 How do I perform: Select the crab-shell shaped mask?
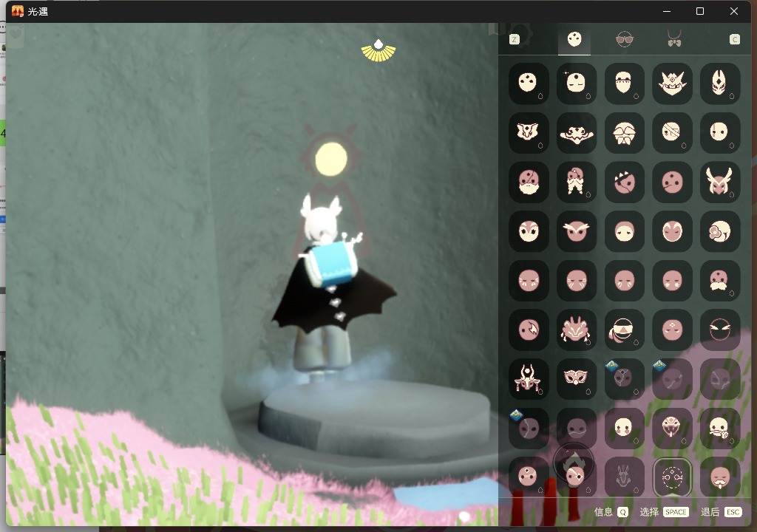click(x=624, y=132)
